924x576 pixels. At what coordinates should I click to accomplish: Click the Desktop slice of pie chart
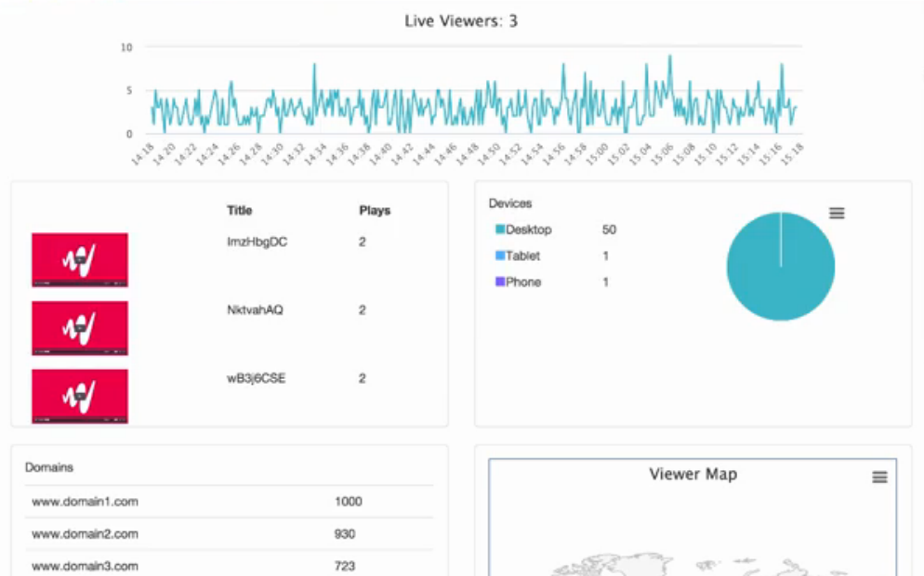point(781,279)
